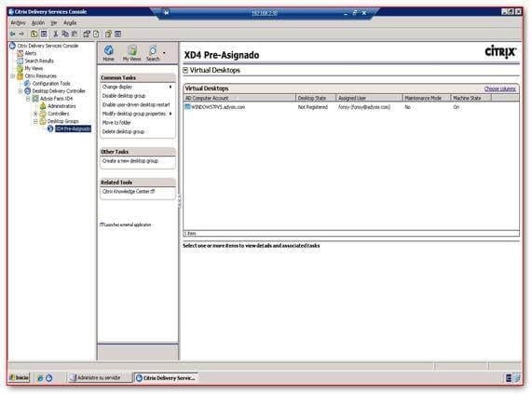Collapse the Desktop Groups tree branch

coord(35,121)
